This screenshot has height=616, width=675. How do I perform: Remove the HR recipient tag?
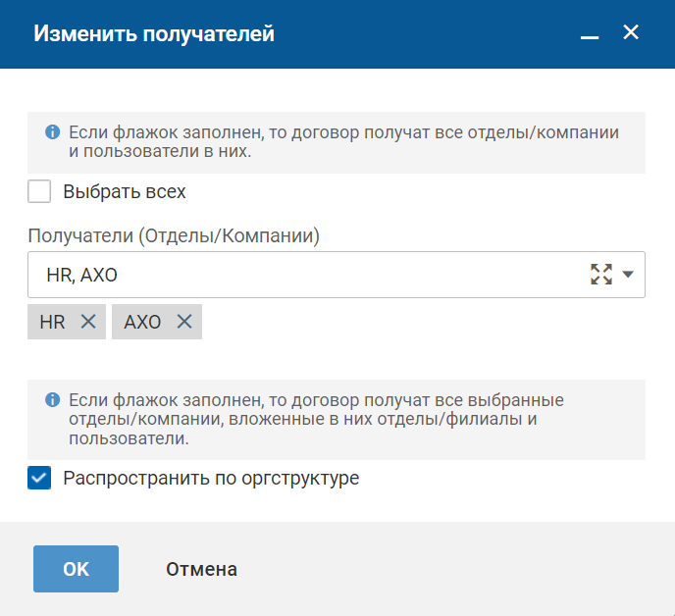[87, 322]
